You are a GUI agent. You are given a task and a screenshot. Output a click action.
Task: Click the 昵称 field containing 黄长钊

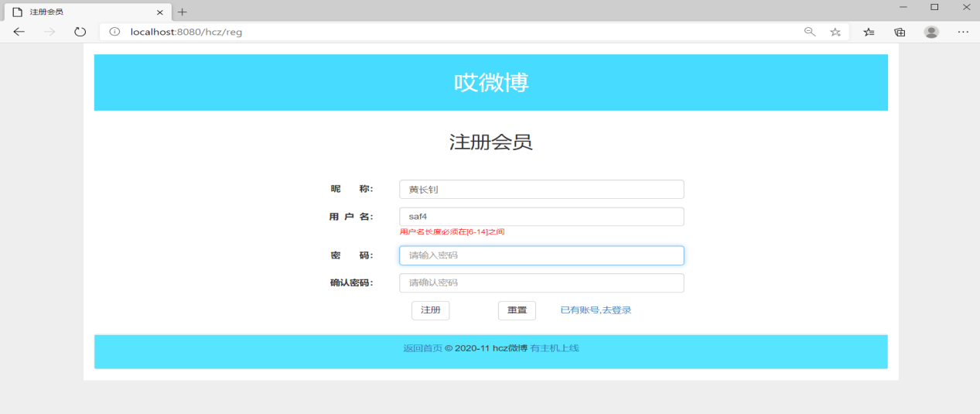click(x=541, y=190)
